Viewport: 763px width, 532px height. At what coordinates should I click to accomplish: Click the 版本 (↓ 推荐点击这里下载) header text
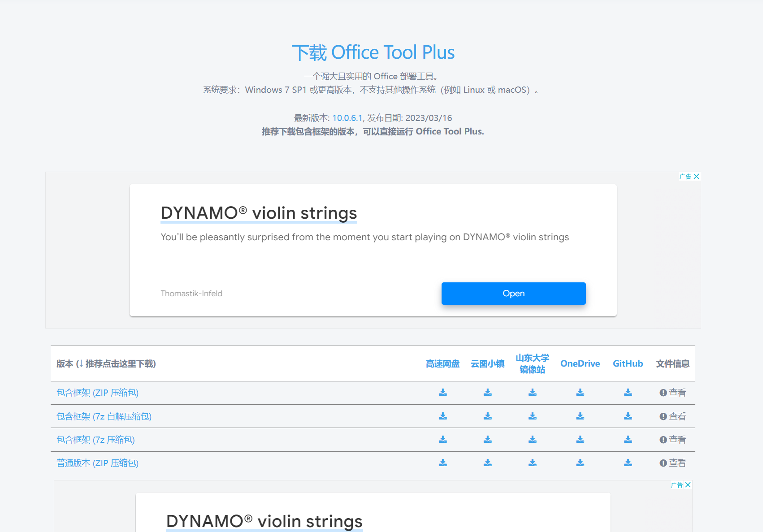(106, 364)
